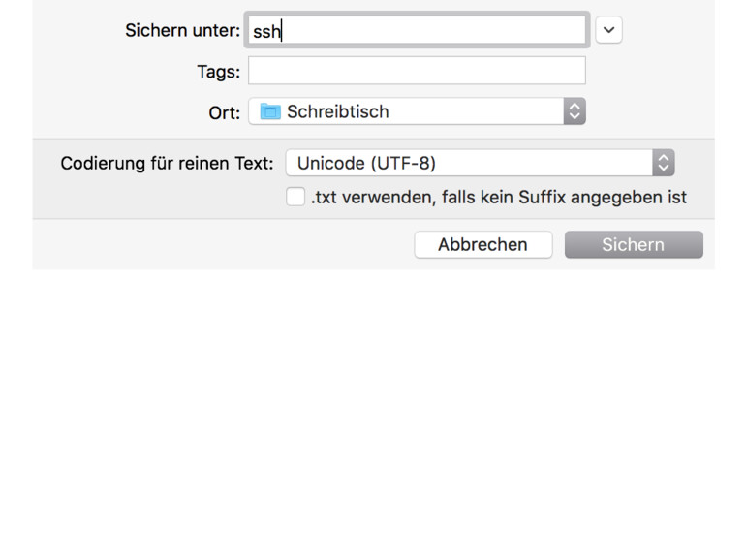Select the Schreibtisch text in the location popup

(337, 111)
